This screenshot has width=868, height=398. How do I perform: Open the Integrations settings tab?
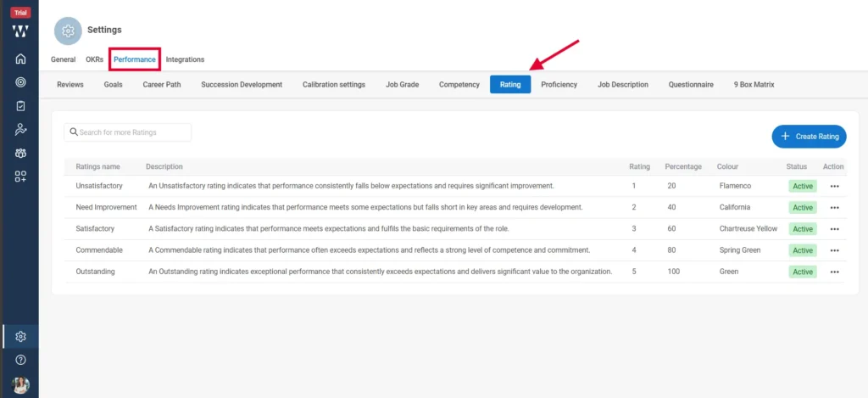coord(185,59)
